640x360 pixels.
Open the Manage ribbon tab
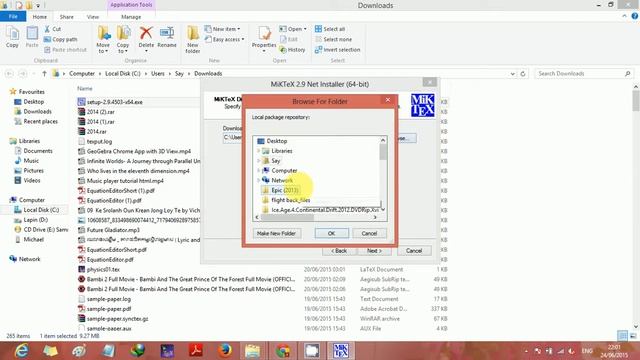pos(131,17)
